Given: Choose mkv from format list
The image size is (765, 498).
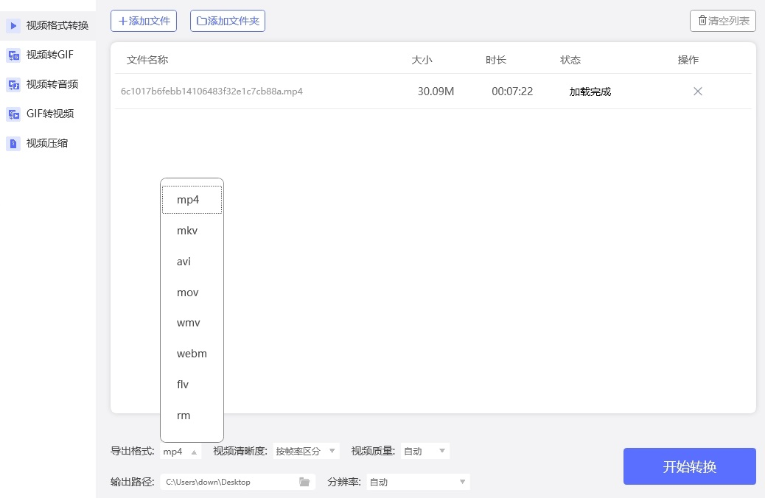Looking at the screenshot, I should 192,230.
